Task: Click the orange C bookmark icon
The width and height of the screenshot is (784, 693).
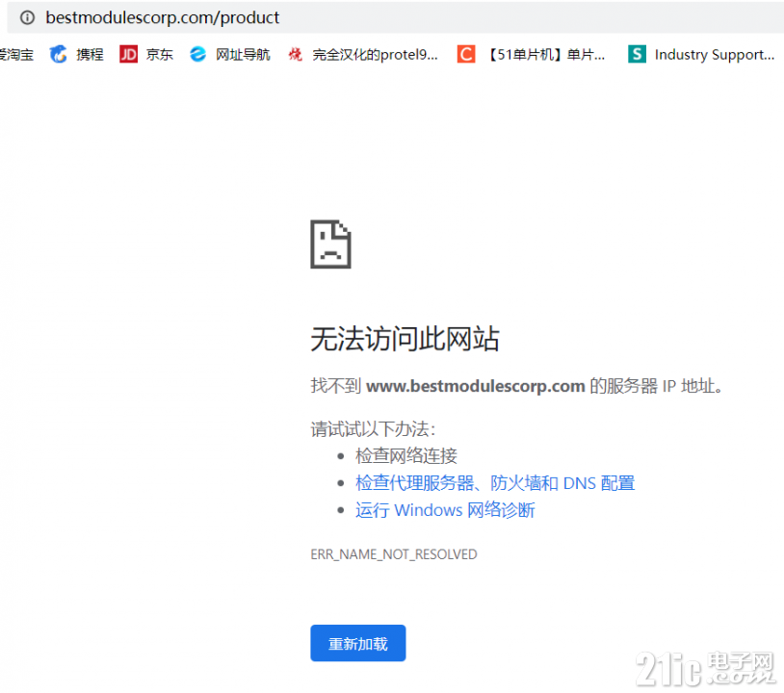Action: [466, 54]
